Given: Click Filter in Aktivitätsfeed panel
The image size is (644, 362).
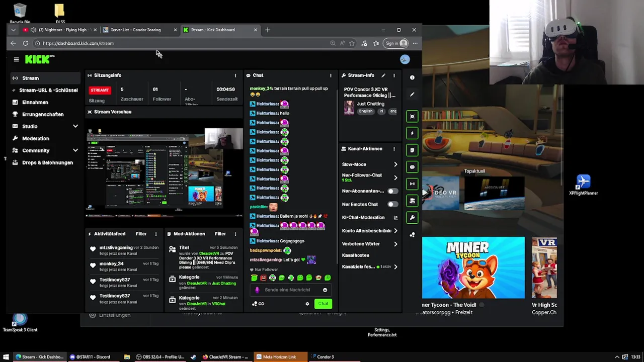Looking at the screenshot, I should pos(141,234).
